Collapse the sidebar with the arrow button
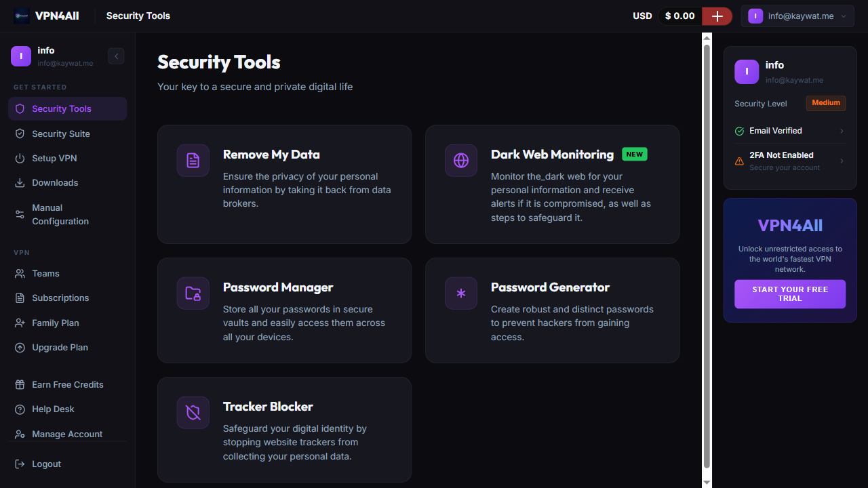Image resolution: width=868 pixels, height=488 pixels. (116, 56)
